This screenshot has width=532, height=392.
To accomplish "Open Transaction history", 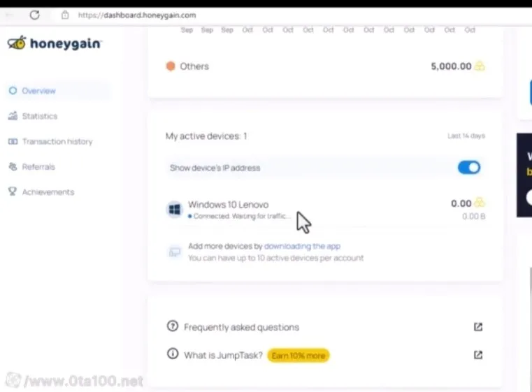I will click(57, 141).
